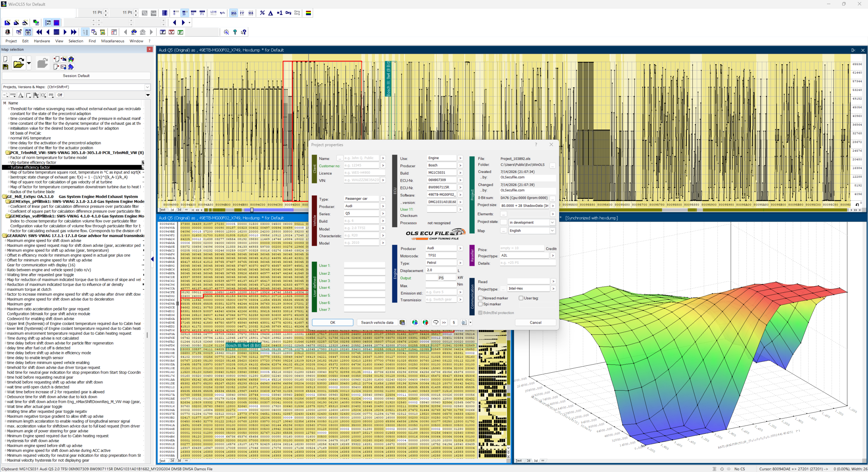Toggle hexadecimal FF number format

pos(242,13)
